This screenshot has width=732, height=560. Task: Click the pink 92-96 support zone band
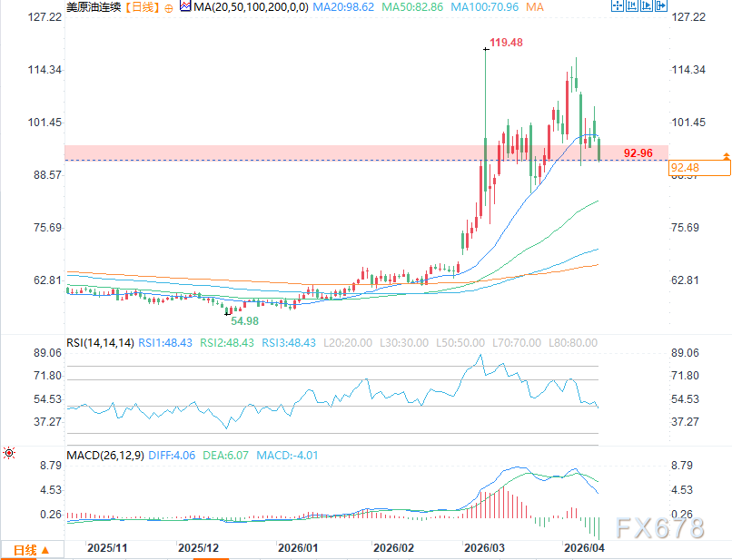367,152
